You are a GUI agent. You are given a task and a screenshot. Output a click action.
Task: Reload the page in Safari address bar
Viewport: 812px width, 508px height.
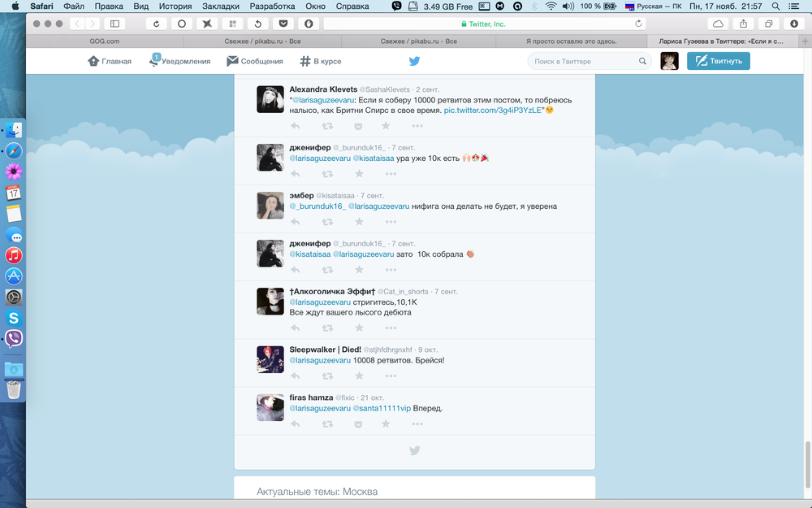(x=639, y=24)
